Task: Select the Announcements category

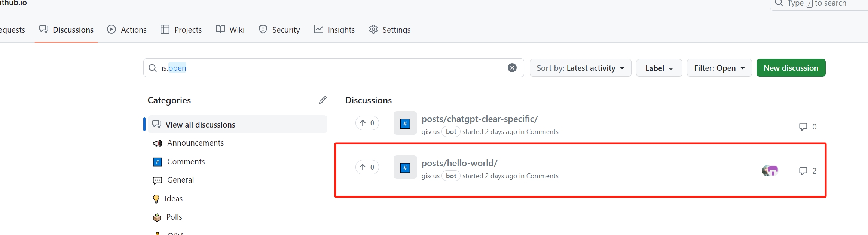Action: [195, 143]
